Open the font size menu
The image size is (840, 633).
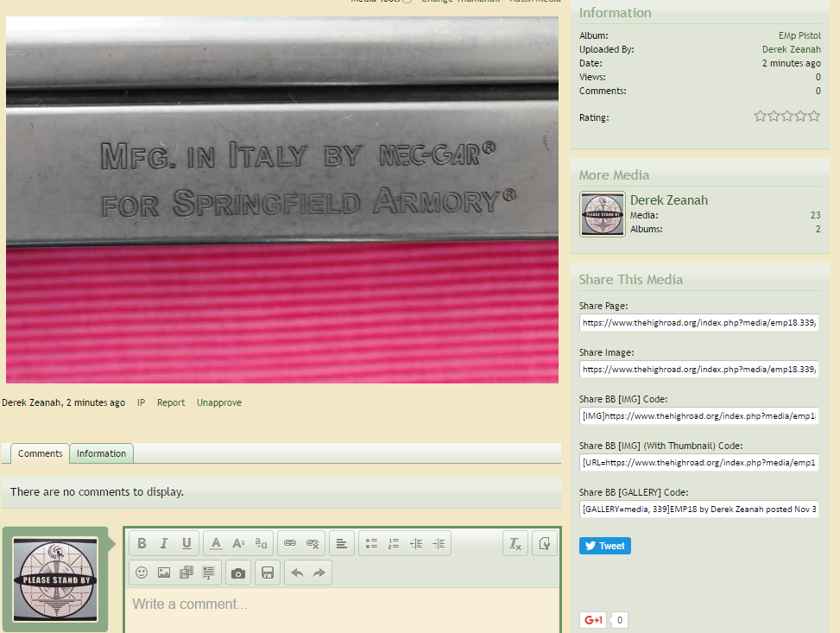238,543
